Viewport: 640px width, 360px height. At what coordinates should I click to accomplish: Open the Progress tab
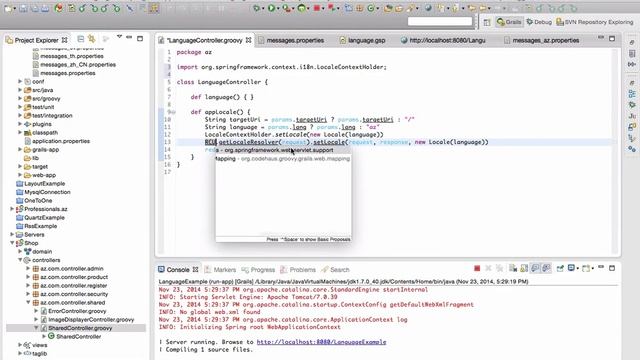point(258,270)
